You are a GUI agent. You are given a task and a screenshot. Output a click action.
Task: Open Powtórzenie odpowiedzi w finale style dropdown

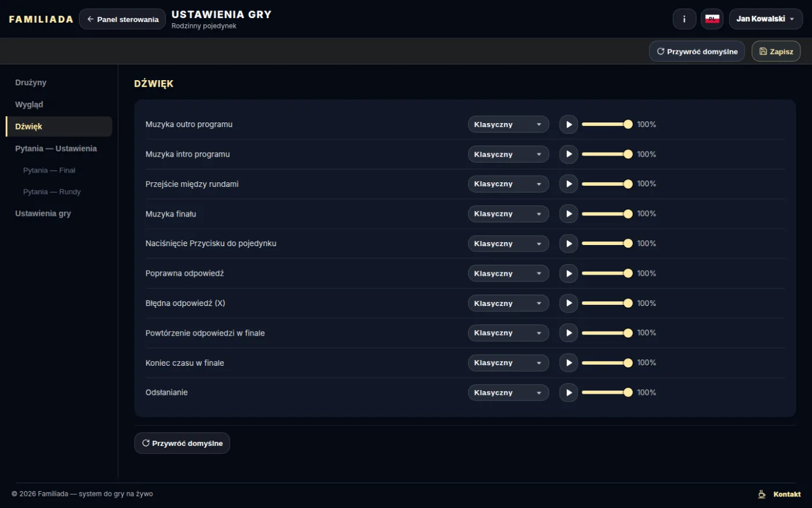(x=508, y=333)
